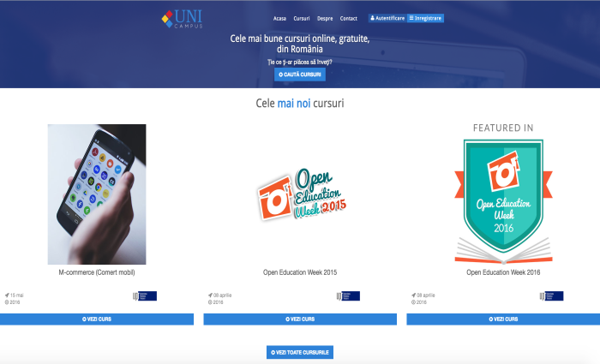Click the university logo under Open Education Week 2016
Image resolution: width=600 pixels, height=364 pixels.
click(551, 296)
